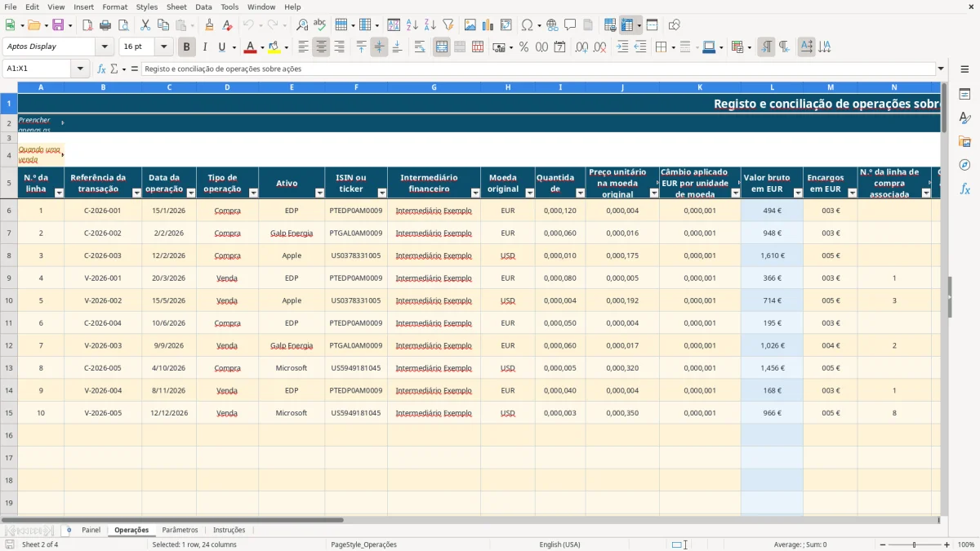
Task: Toggle freeze rows and columns
Action: pyautogui.click(x=627, y=25)
